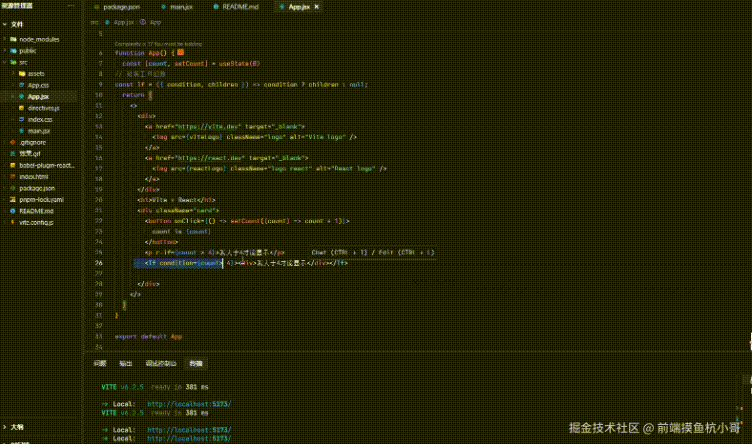Select the second tab in the bottom panel
This screenshot has width=752, height=444.
pyautogui.click(x=125, y=363)
